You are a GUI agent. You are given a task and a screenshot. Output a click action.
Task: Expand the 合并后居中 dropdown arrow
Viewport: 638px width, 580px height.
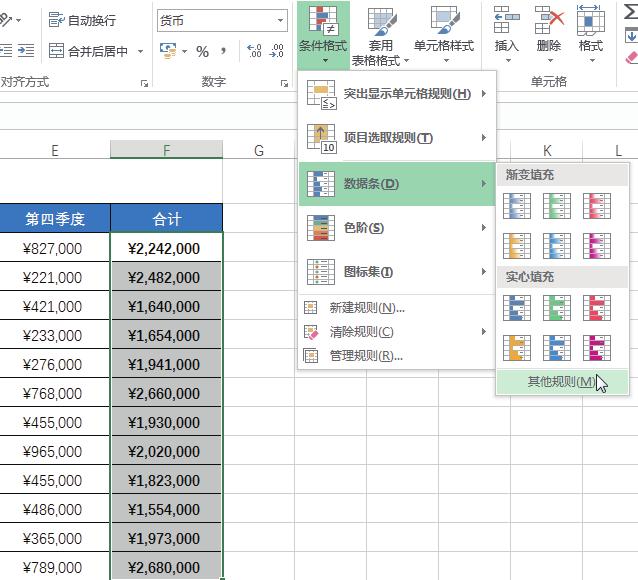pos(141,51)
